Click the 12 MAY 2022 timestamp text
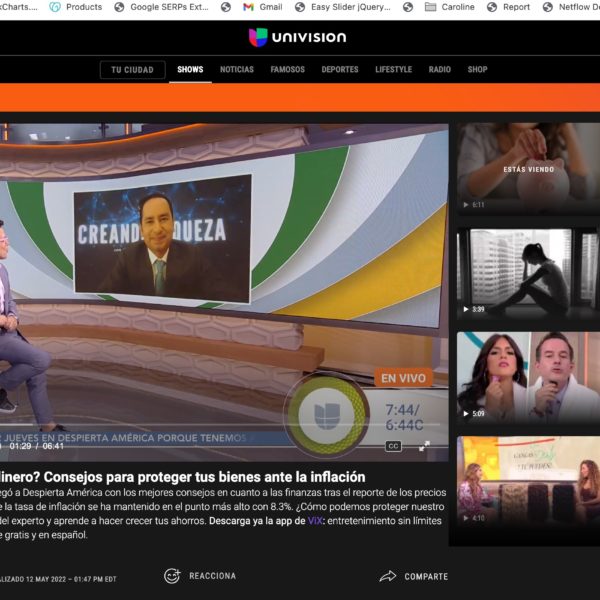This screenshot has width=600, height=600. (71, 579)
